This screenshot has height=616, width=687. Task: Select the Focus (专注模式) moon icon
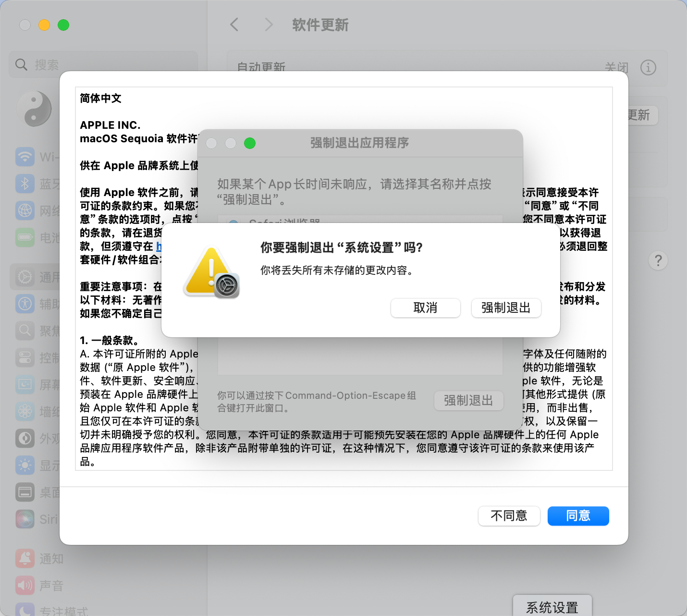click(x=25, y=610)
